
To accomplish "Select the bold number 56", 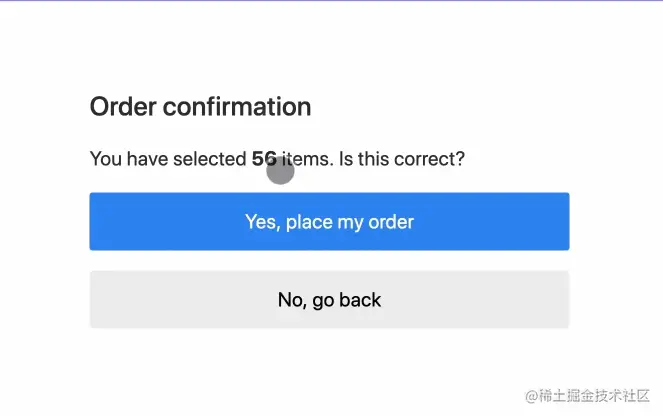I will [x=264, y=159].
